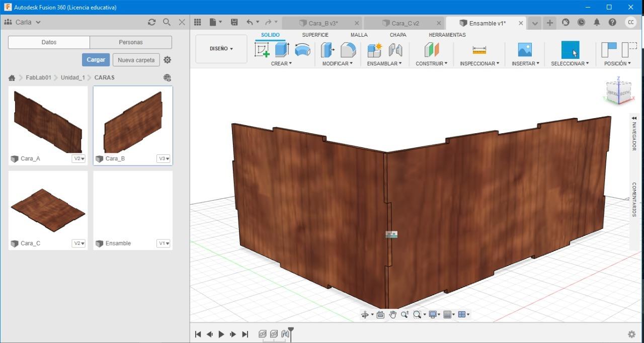Open the Cara_C v2 document tab

[405, 23]
